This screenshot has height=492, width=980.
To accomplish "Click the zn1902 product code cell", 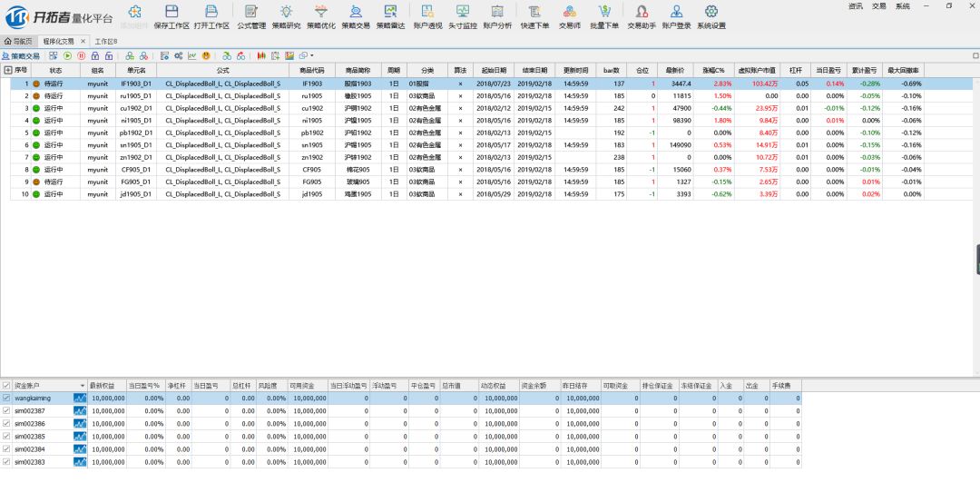I will (x=312, y=158).
